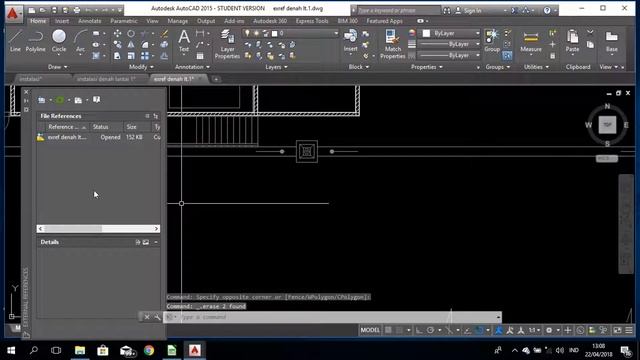The image size is (640, 360).
Task: Open the annotation scale 1:1 dropdown
Action: (x=534, y=330)
